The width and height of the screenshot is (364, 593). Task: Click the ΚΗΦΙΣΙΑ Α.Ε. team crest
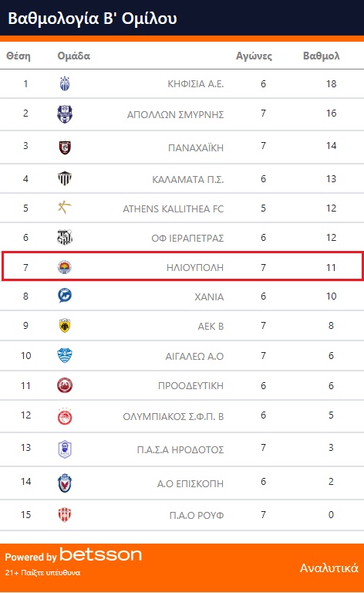click(65, 83)
